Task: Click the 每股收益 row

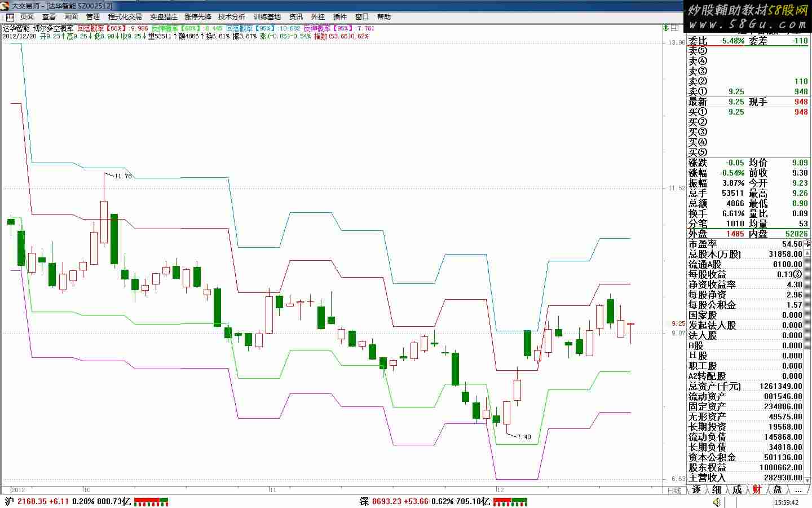Action: (x=745, y=274)
